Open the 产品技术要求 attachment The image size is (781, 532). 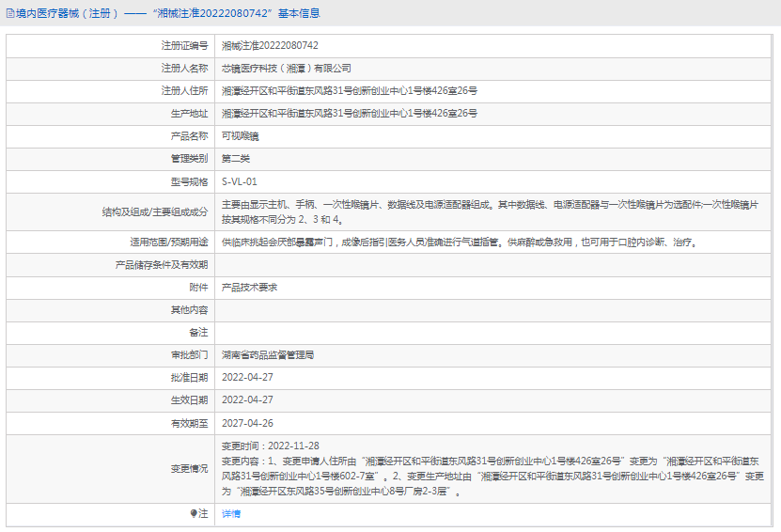pos(250,288)
